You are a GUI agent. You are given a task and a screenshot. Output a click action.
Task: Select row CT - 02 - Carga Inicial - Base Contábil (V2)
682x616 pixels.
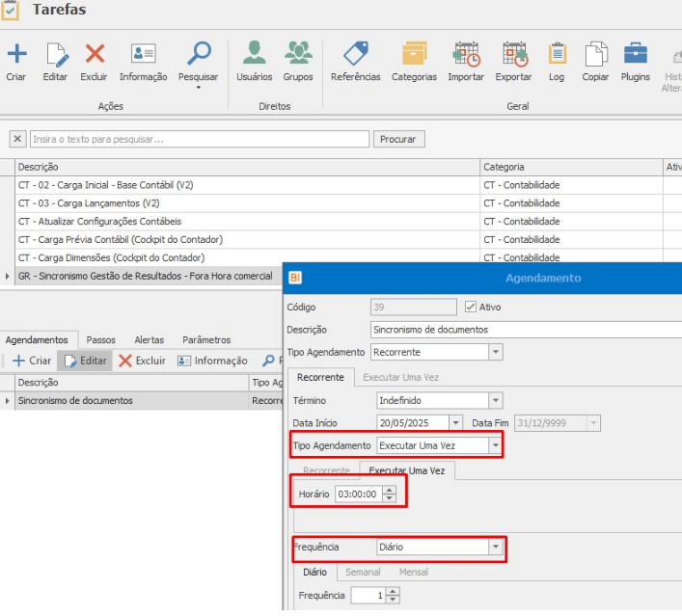248,185
